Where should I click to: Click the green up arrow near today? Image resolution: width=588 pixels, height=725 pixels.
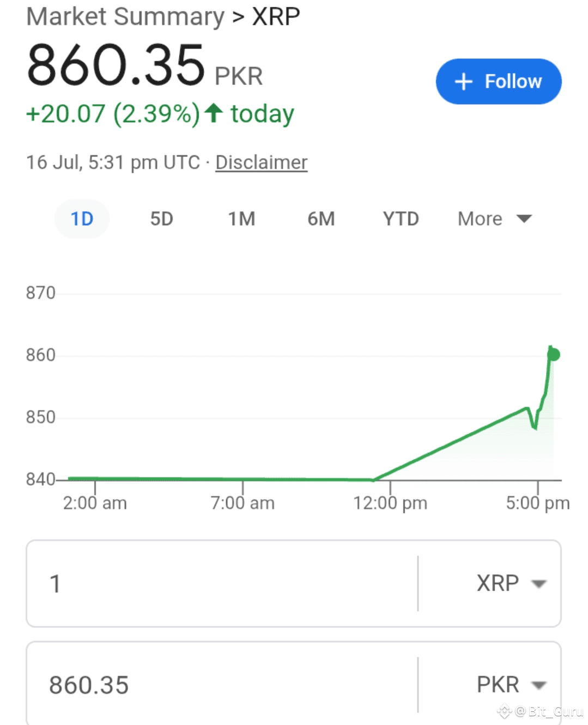[x=214, y=113]
